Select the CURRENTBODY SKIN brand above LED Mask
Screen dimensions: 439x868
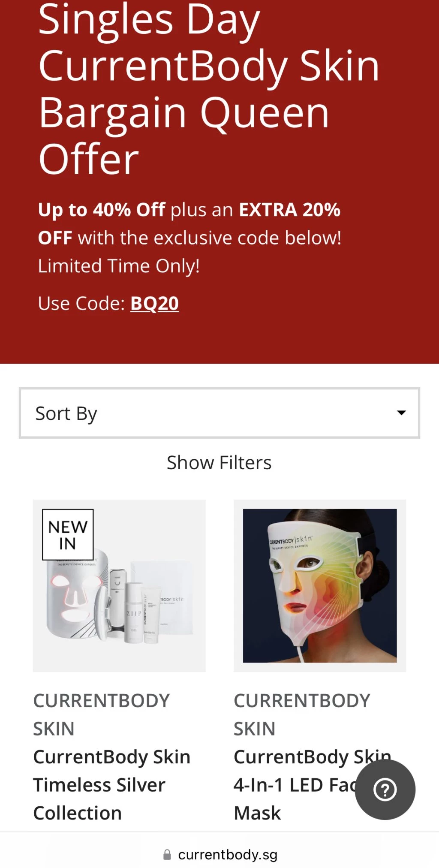[x=302, y=714]
